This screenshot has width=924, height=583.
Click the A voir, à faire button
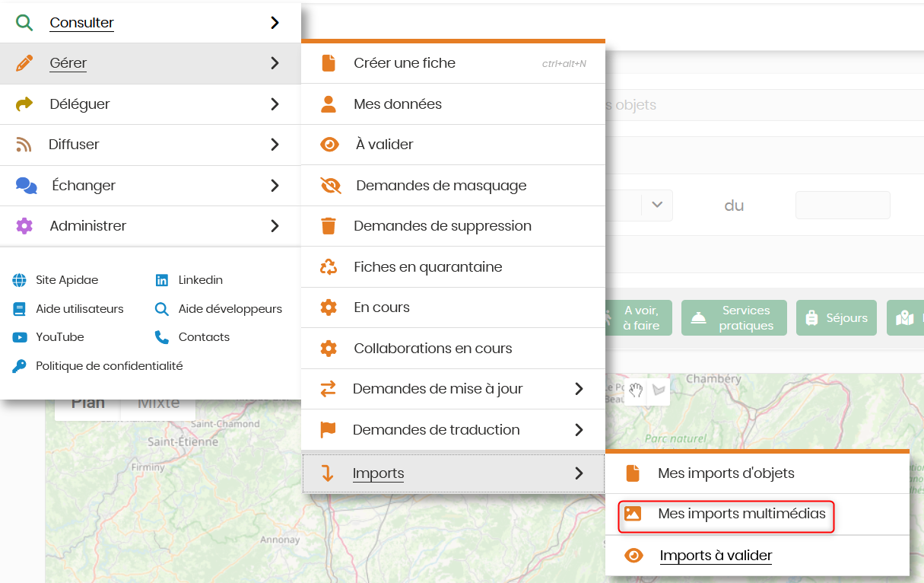click(637, 318)
